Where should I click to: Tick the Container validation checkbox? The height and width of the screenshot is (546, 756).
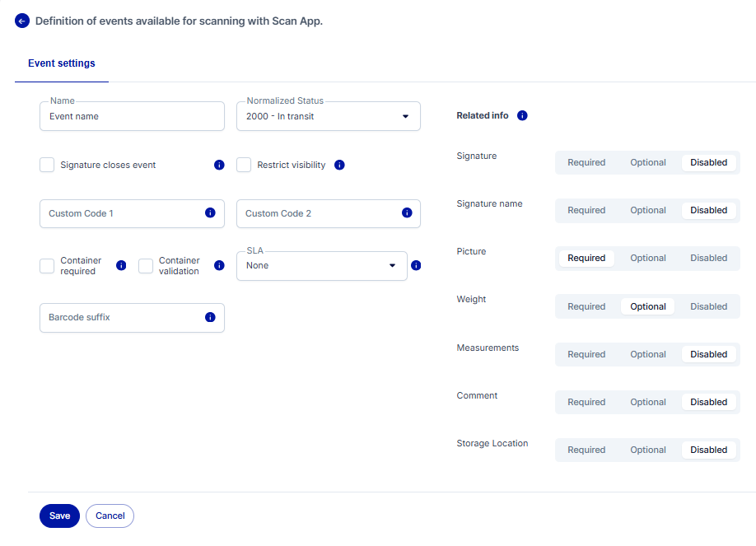146,266
